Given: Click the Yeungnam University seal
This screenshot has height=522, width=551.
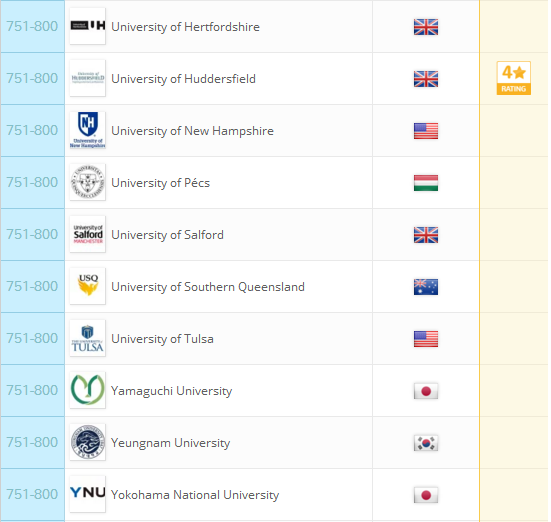Looking at the screenshot, I should pyautogui.click(x=87, y=442).
